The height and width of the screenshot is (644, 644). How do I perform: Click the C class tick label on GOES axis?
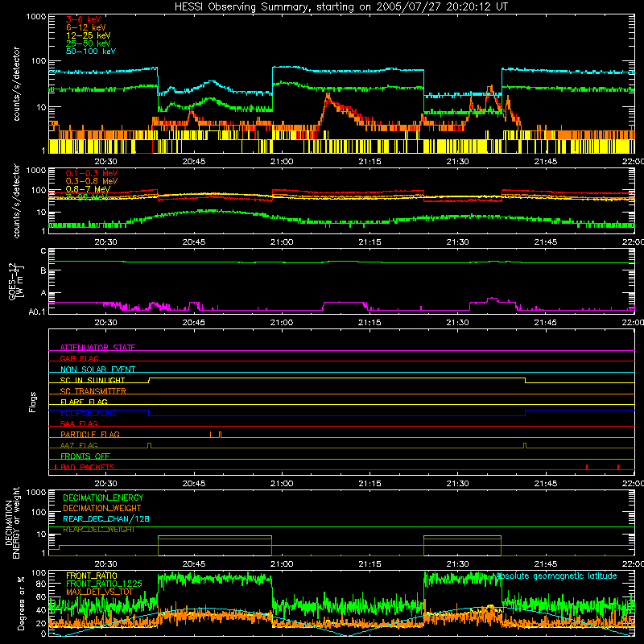[43, 251]
